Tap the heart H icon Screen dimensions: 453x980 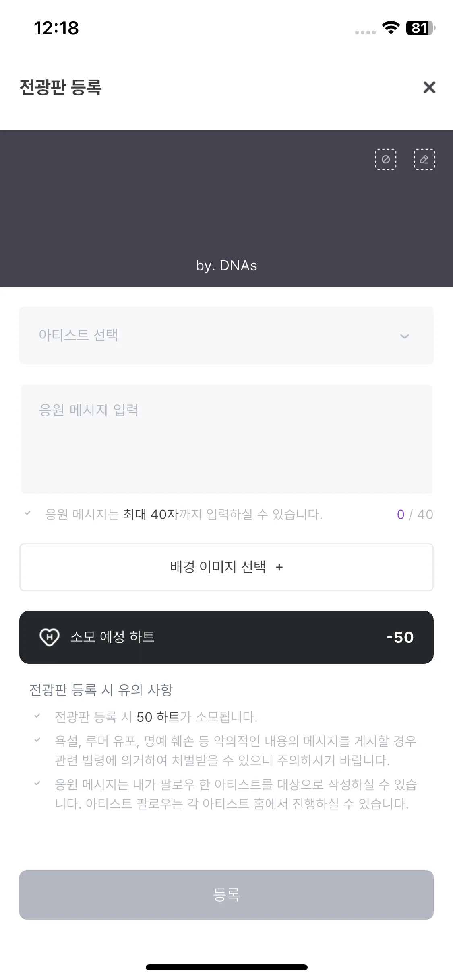49,637
